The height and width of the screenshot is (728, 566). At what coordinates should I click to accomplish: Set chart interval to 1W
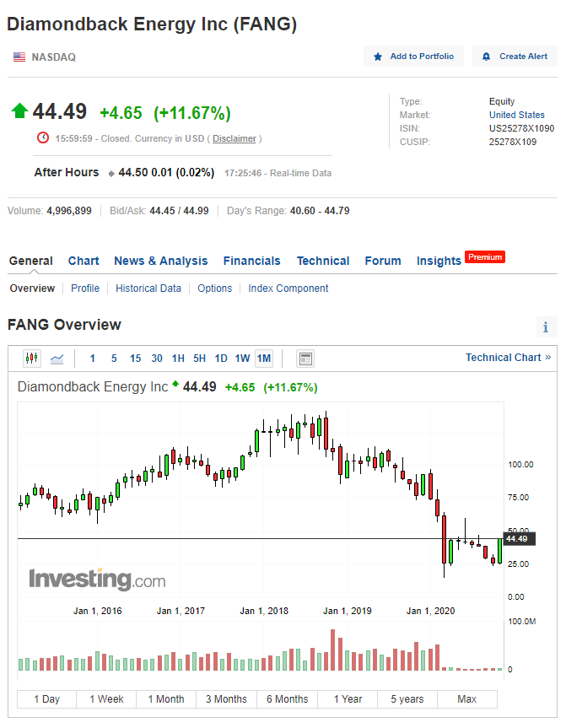242,359
